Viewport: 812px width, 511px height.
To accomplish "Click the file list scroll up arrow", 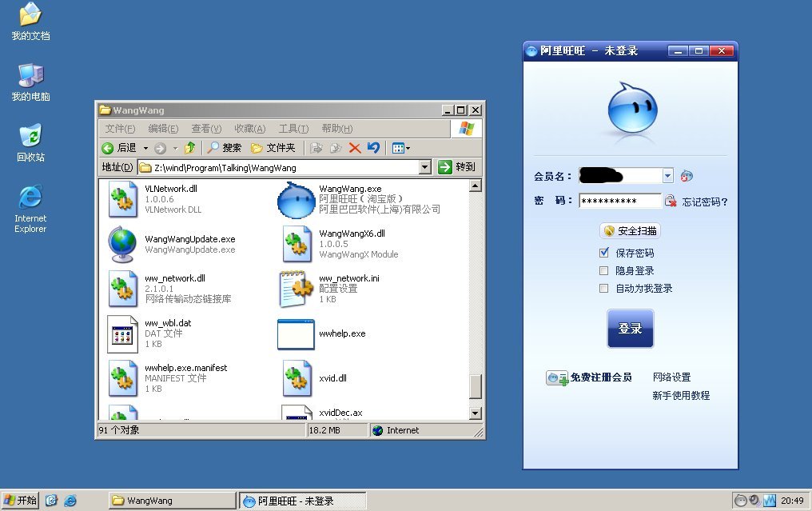I will [476, 186].
